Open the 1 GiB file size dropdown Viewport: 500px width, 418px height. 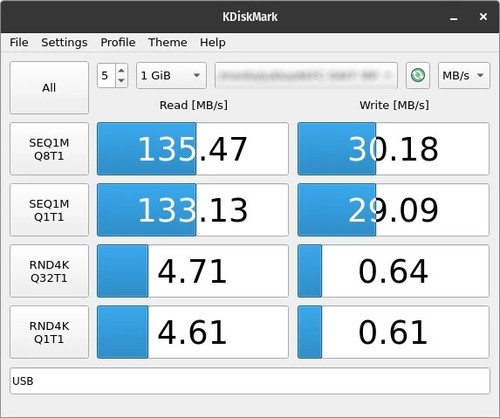(171, 75)
